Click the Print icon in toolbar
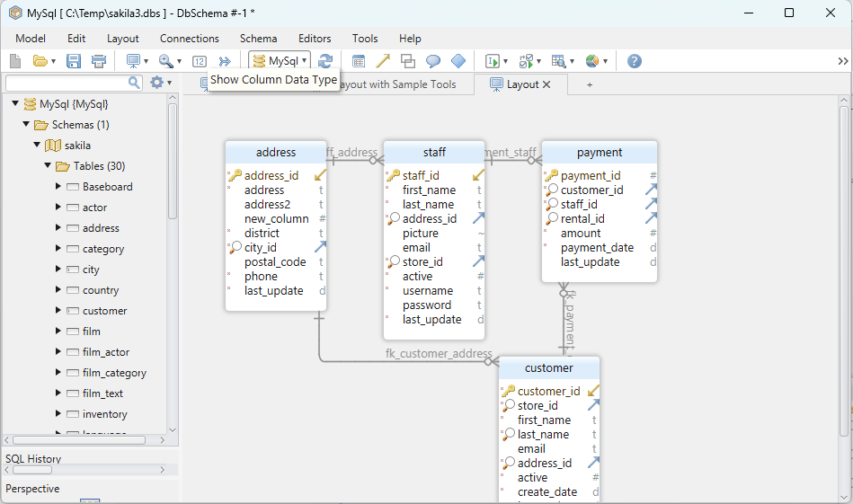Viewport: 853px width, 504px height. [x=99, y=61]
